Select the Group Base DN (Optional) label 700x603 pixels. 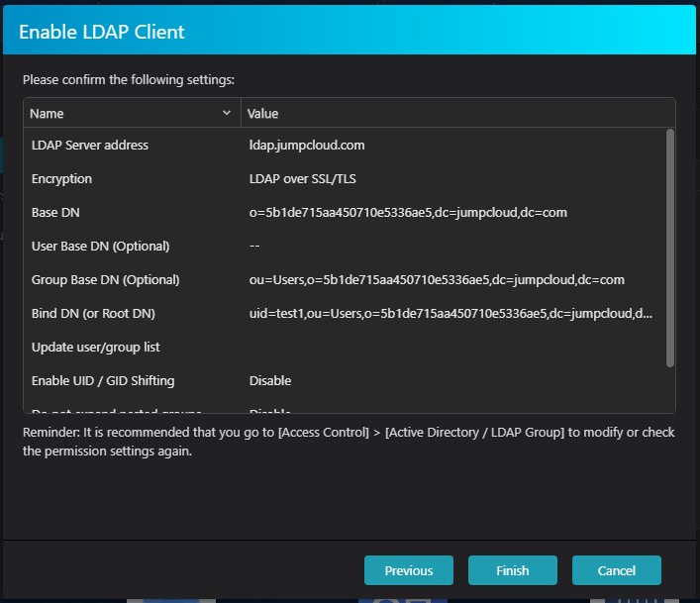(x=105, y=280)
